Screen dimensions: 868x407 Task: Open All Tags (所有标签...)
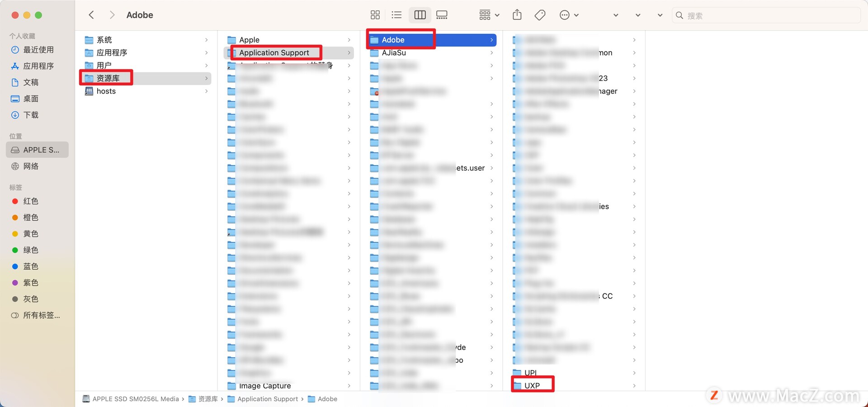point(38,315)
